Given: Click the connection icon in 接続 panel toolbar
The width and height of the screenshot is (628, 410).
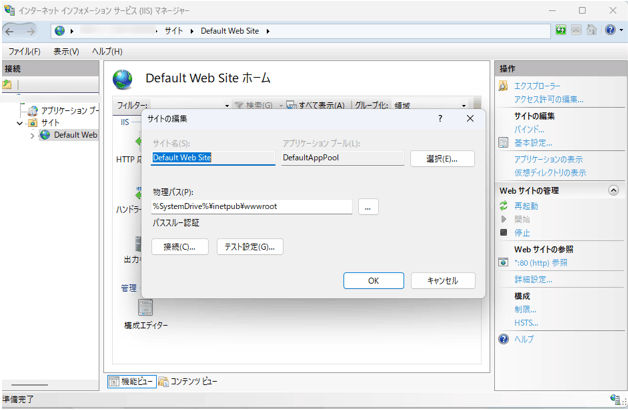Looking at the screenshot, I should pos(7,84).
